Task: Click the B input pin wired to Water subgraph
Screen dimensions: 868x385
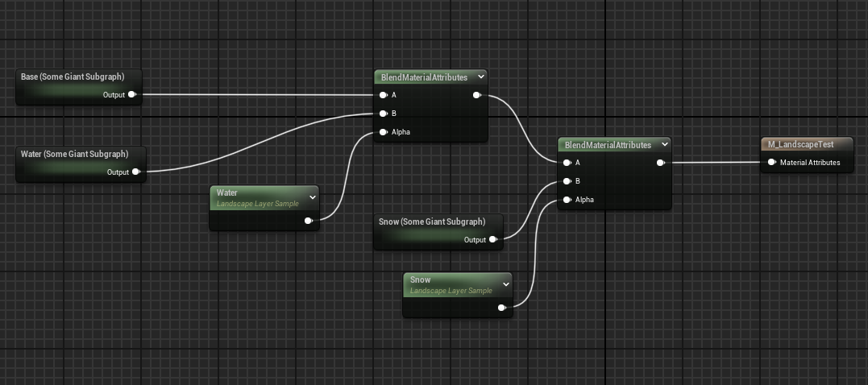Action: [383, 114]
